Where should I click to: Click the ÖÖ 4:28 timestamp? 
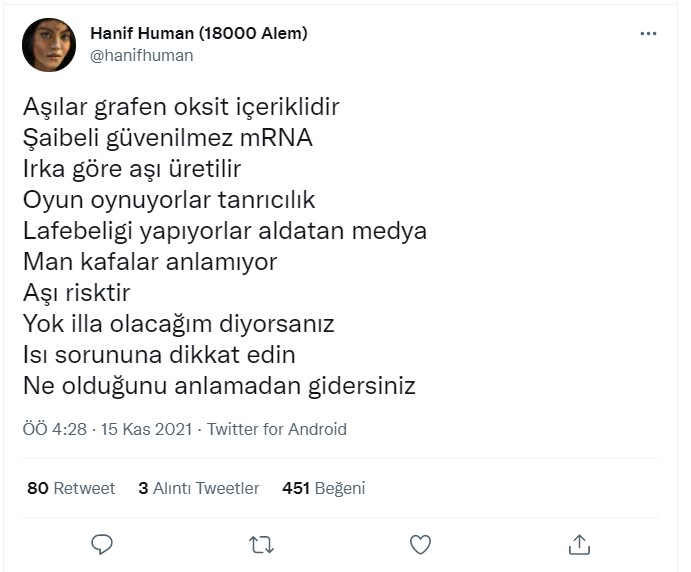55,429
